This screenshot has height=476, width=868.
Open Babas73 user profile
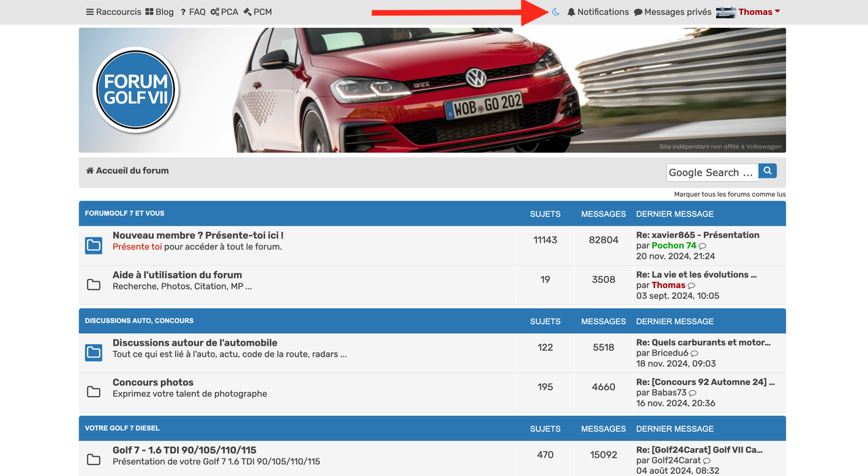tap(669, 392)
